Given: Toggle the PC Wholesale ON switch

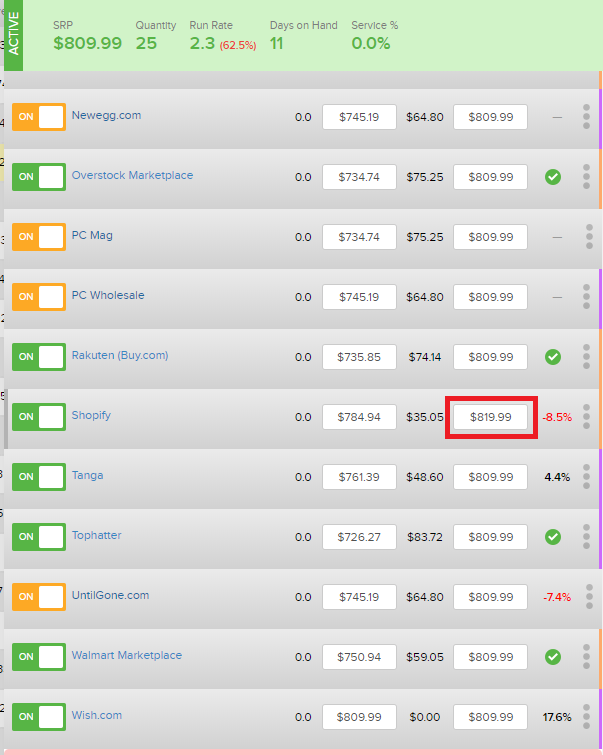Looking at the screenshot, I should coord(39,297).
